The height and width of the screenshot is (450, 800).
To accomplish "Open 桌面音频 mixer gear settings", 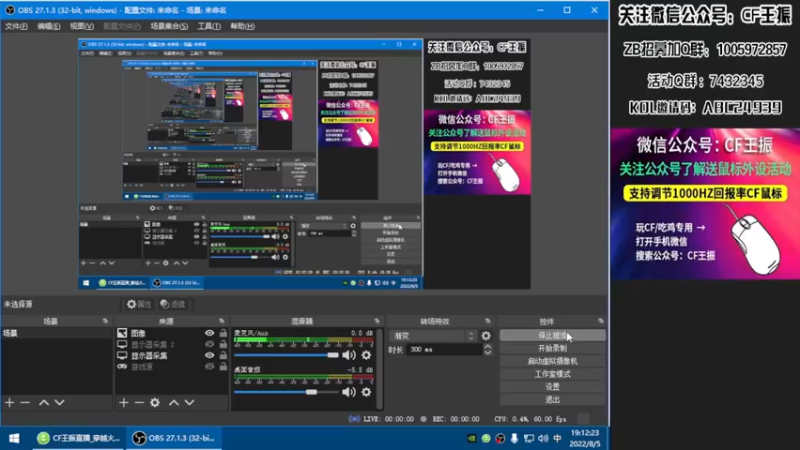I will 366,392.
